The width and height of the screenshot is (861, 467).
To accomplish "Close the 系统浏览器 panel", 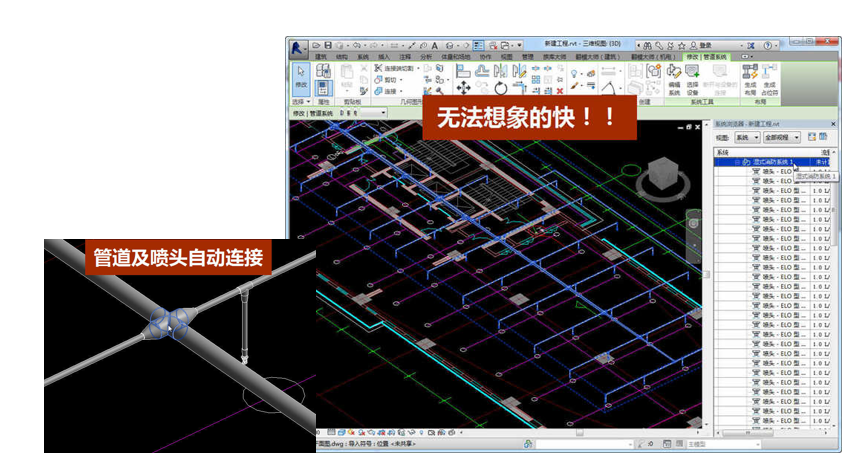I will [x=834, y=124].
